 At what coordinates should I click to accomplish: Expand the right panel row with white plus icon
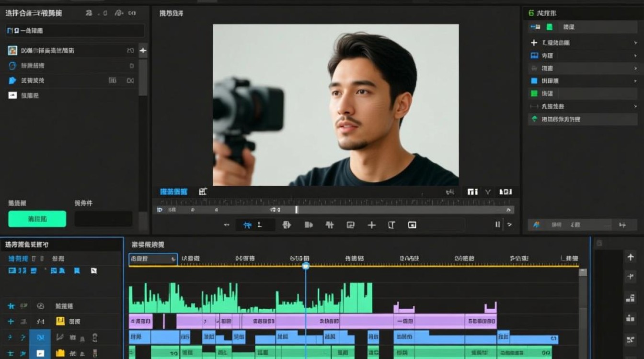pyautogui.click(x=583, y=43)
